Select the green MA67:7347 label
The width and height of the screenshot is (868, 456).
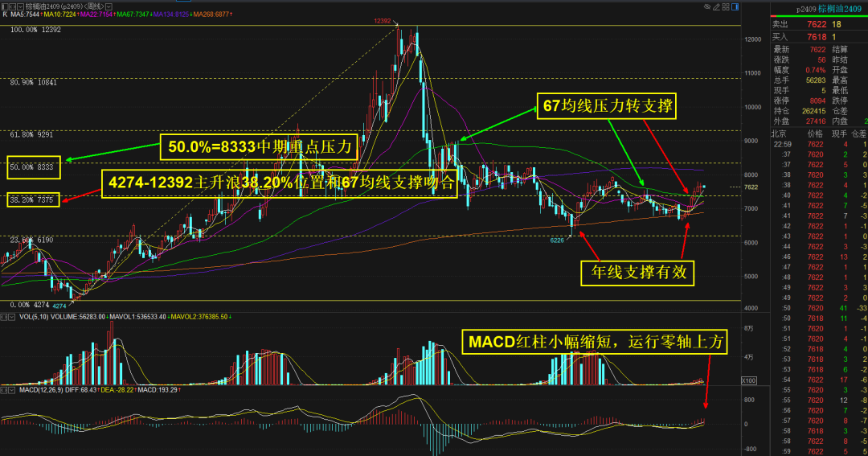click(133, 14)
